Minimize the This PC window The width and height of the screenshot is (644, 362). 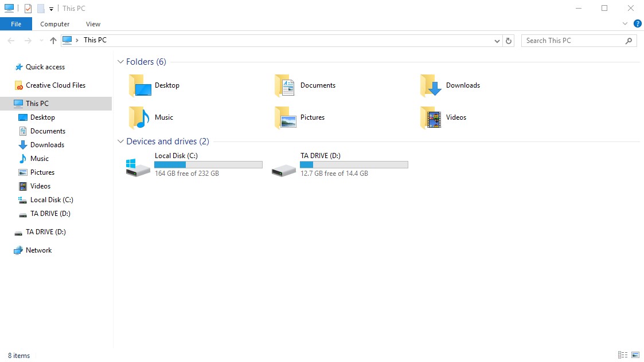click(579, 8)
